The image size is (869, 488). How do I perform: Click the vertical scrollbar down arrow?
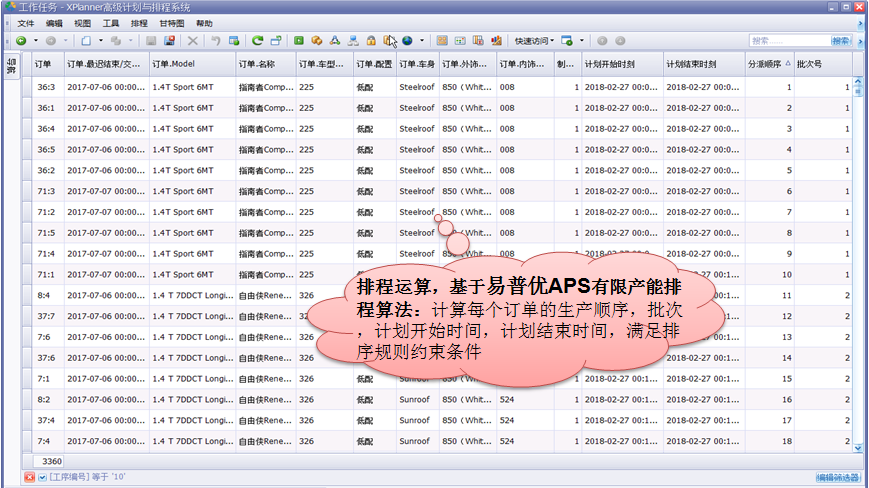[x=858, y=448]
